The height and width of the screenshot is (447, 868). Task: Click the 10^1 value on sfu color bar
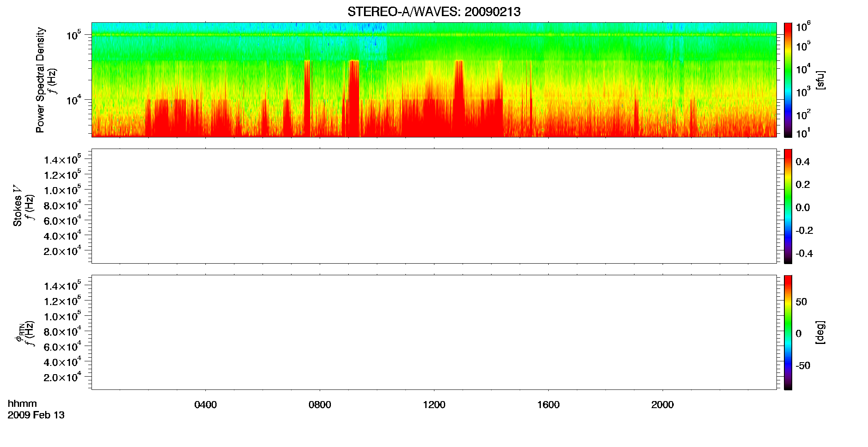point(803,133)
